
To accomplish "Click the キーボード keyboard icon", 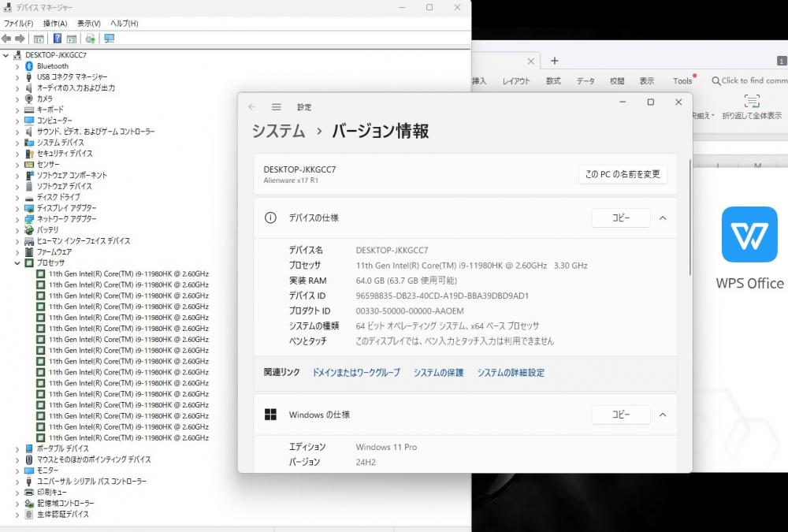I will [x=29, y=110].
